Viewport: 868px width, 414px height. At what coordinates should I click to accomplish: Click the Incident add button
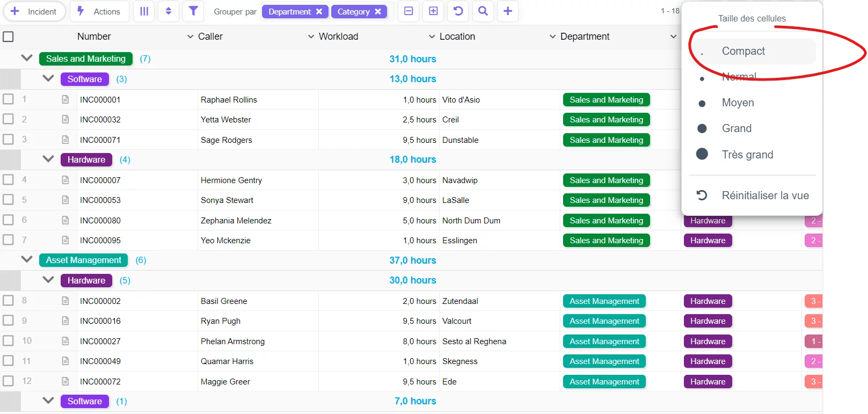coord(34,11)
